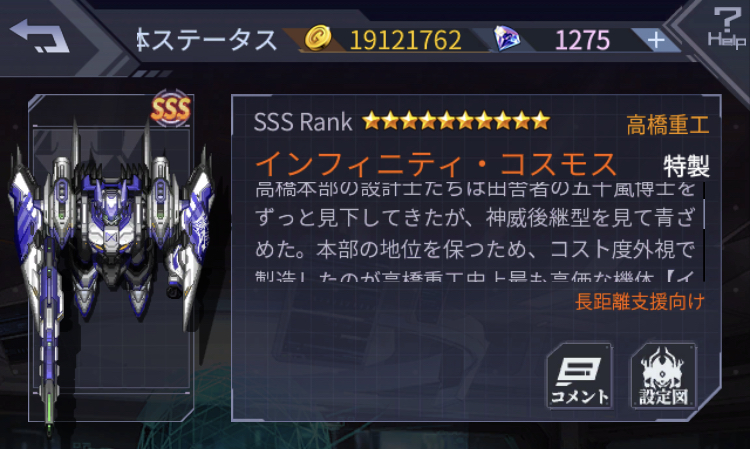750x449 pixels.
Task: Click the 特製 label
Action: [686, 166]
